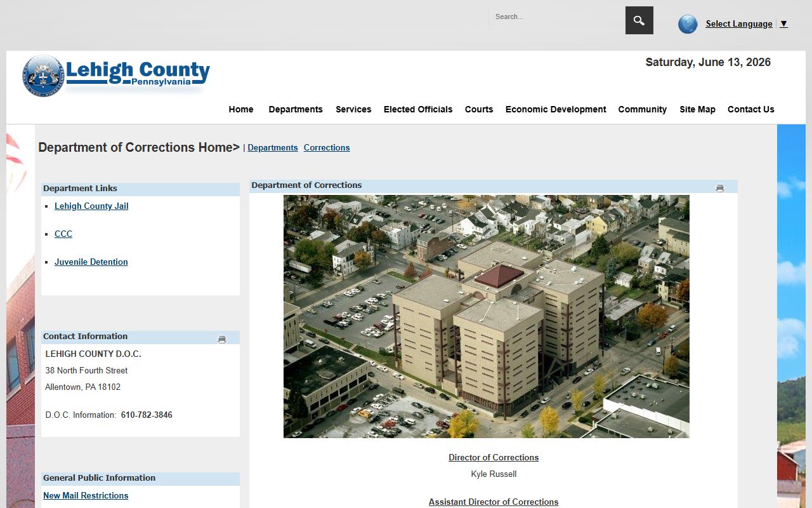
Task: Open the New Mail Restrictions link
Action: (x=86, y=495)
